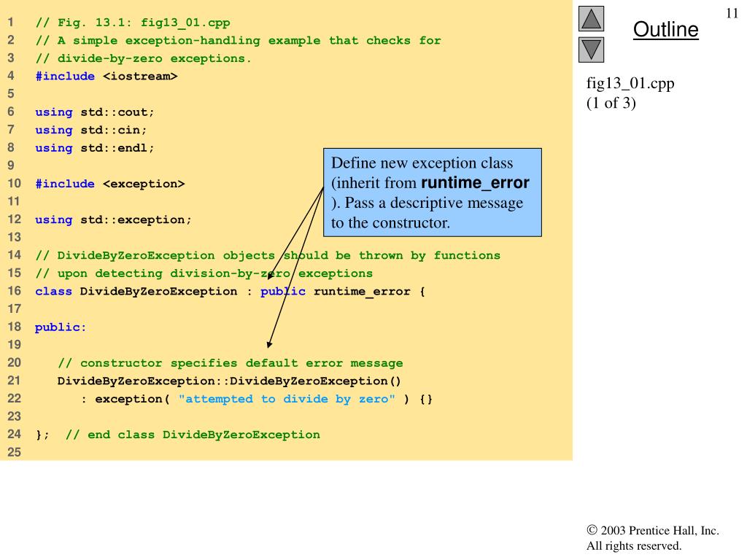Click line number 25 in the gutter
The image size is (747, 560).
coord(15,452)
